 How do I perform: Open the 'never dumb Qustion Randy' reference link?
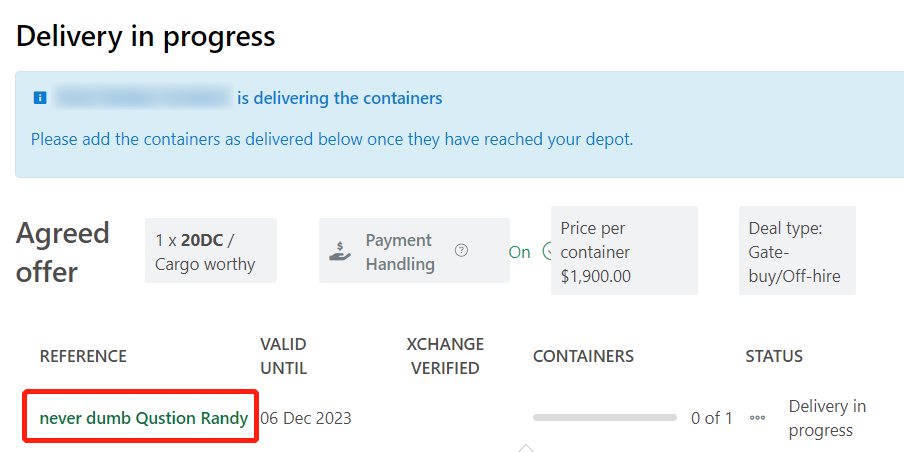pyautogui.click(x=143, y=418)
